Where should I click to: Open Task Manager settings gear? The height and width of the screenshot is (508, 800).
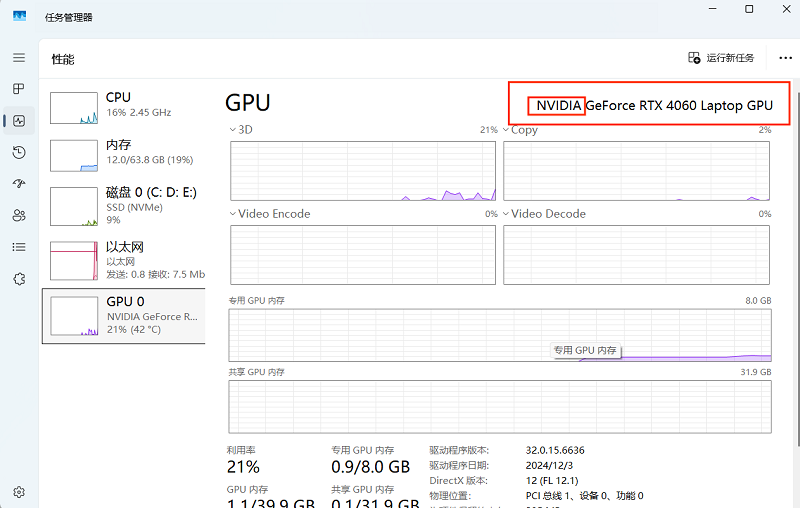(19, 492)
